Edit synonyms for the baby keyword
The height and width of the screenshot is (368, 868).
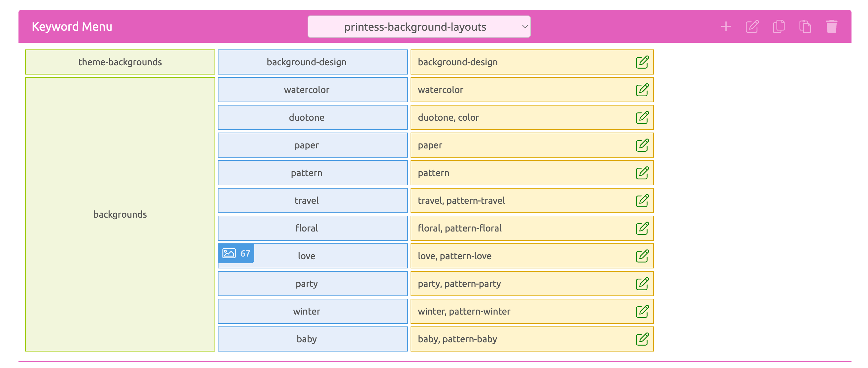pyautogui.click(x=643, y=339)
